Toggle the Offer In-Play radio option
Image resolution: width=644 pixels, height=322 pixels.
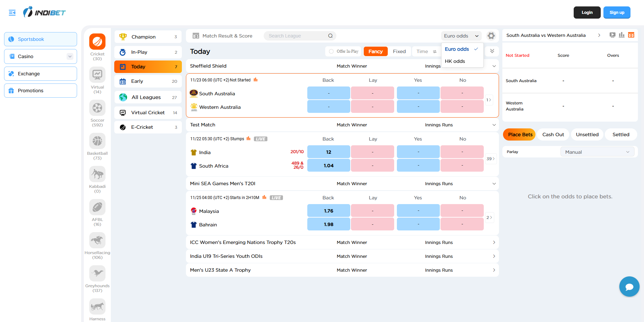(331, 51)
